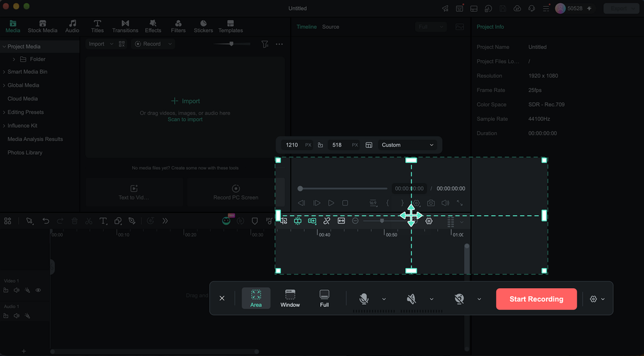The width and height of the screenshot is (644, 356).
Task: Open the Custom size preset dropdown
Action: (407, 145)
